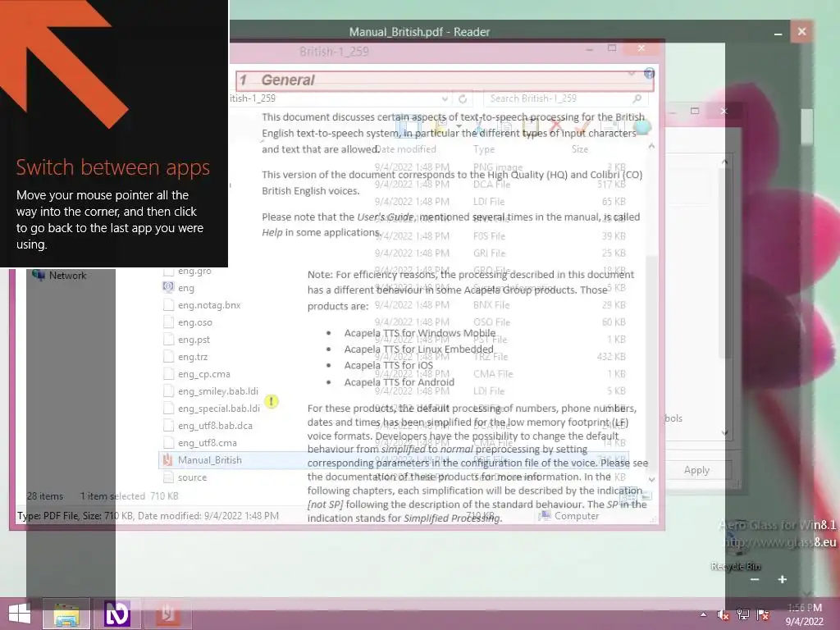Select the eng.oso file

tap(195, 322)
